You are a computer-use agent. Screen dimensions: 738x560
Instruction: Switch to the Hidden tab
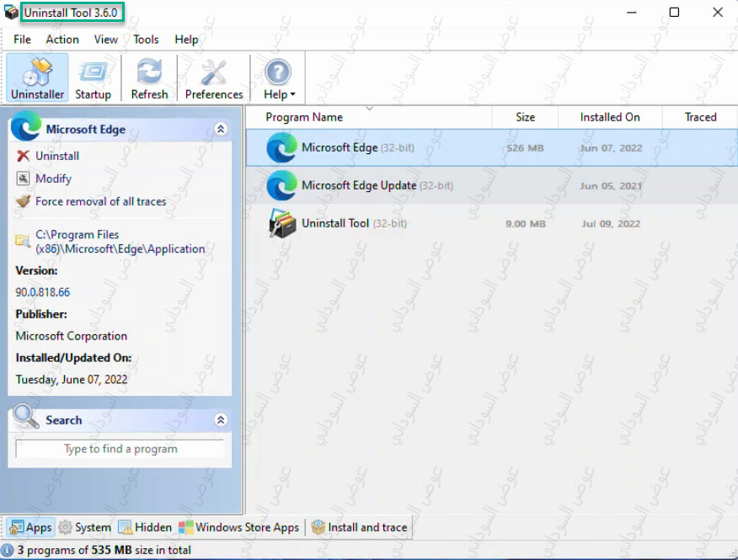pos(146,527)
